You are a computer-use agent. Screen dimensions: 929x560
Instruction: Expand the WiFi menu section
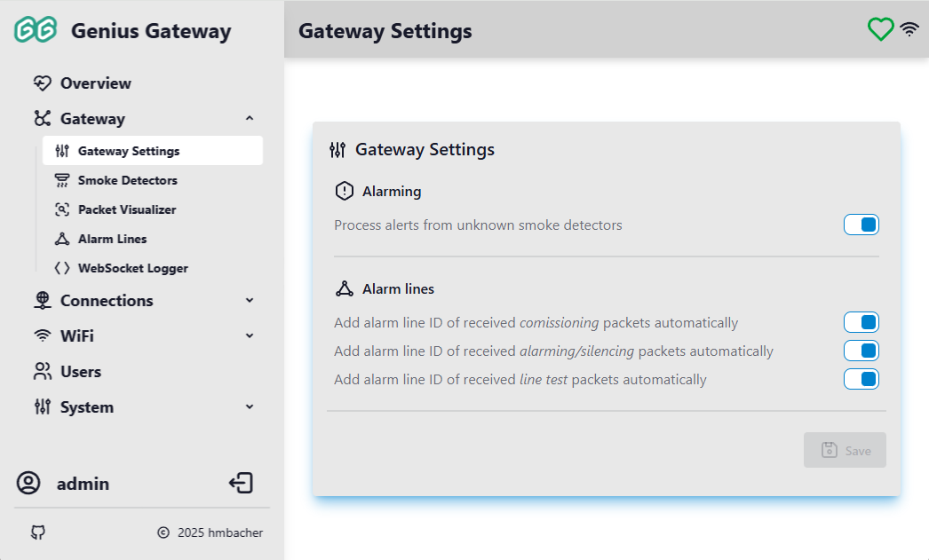point(250,336)
